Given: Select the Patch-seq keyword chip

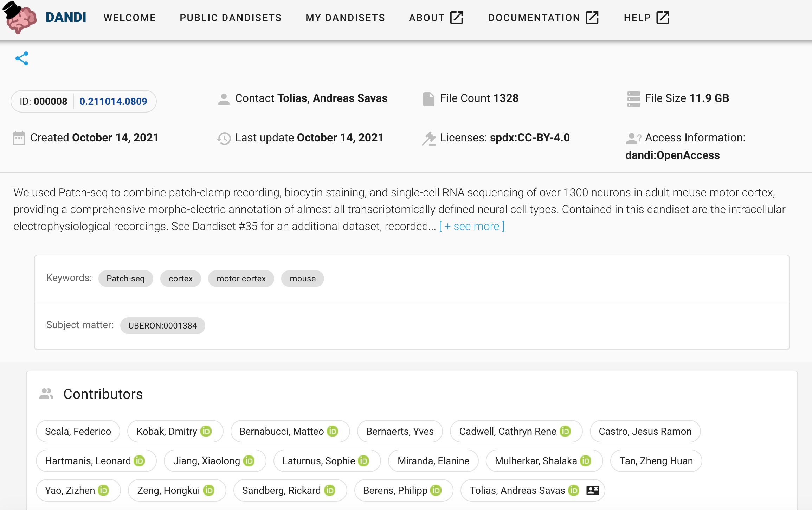Looking at the screenshot, I should [x=125, y=279].
